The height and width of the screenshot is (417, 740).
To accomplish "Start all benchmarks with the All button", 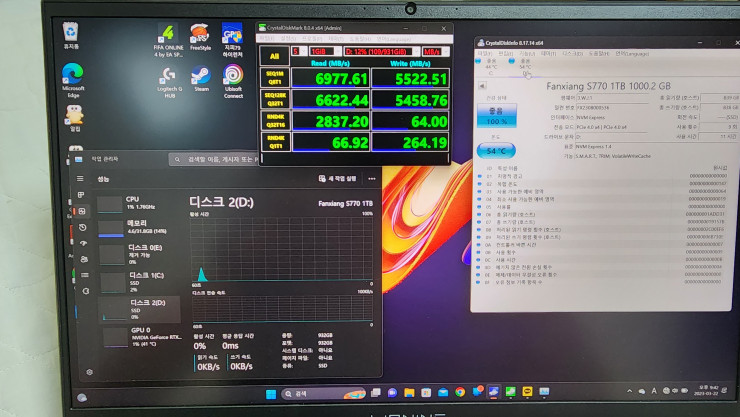I will coord(274,56).
